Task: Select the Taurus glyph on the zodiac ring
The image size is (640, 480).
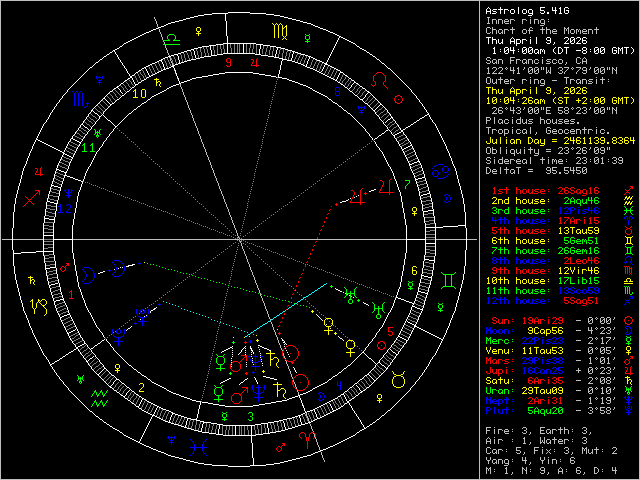Action: coord(398,381)
